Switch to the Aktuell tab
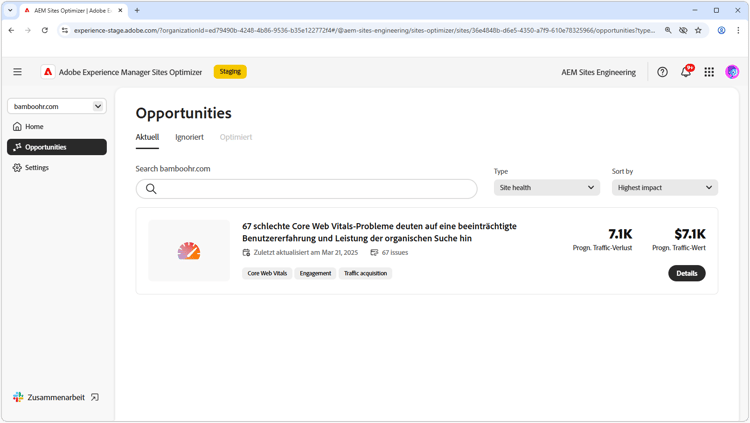750x423 pixels. 147,137
